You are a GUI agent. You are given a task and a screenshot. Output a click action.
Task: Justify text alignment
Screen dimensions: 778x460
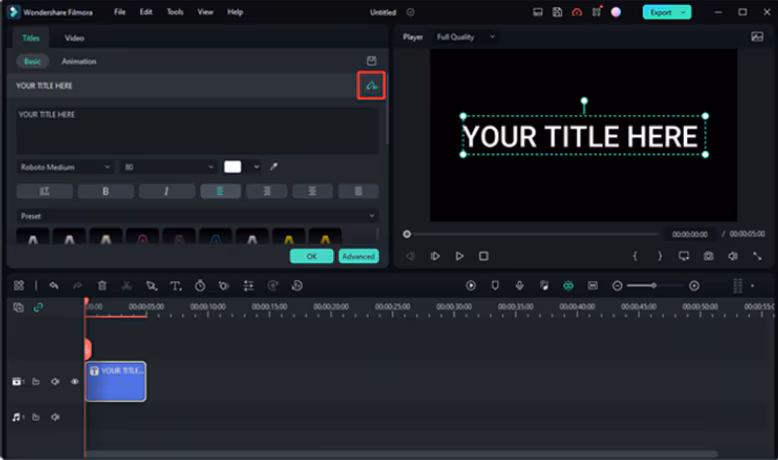[x=358, y=191]
